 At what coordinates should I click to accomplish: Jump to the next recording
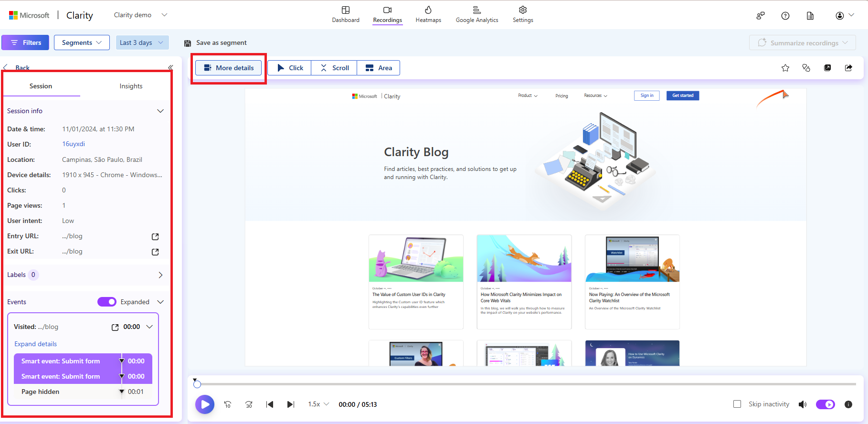pos(290,404)
